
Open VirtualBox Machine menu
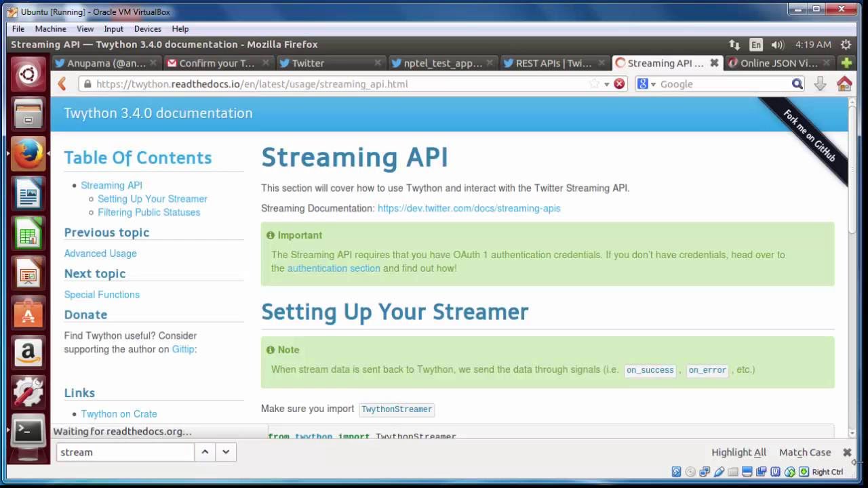click(51, 28)
